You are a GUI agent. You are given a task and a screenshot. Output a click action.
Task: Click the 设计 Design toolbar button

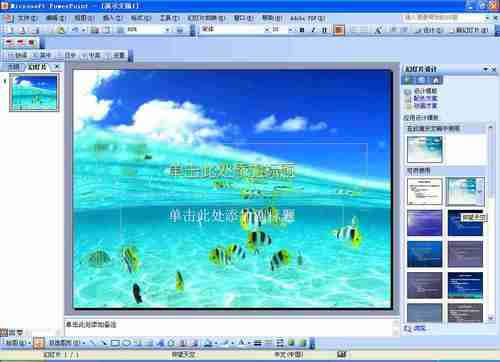coord(430,30)
